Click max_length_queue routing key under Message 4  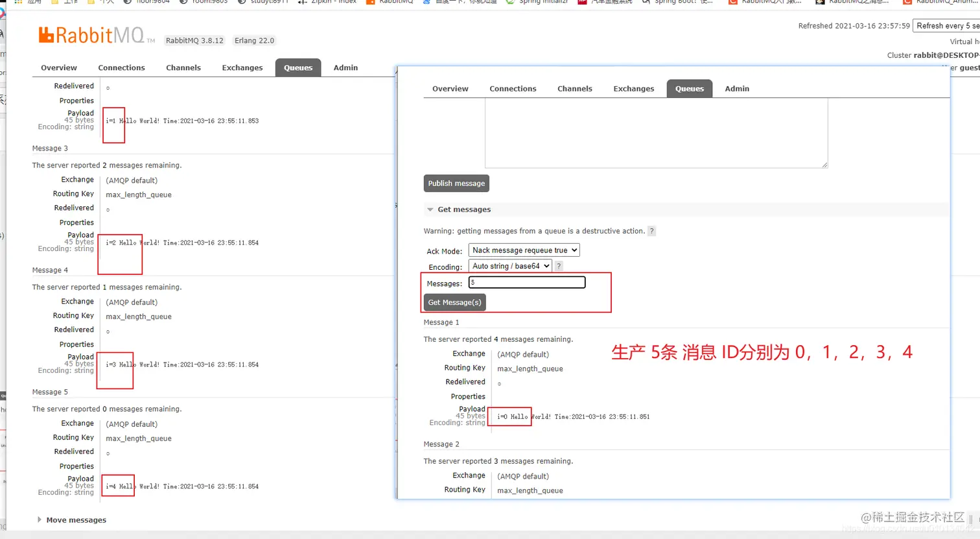139,317
